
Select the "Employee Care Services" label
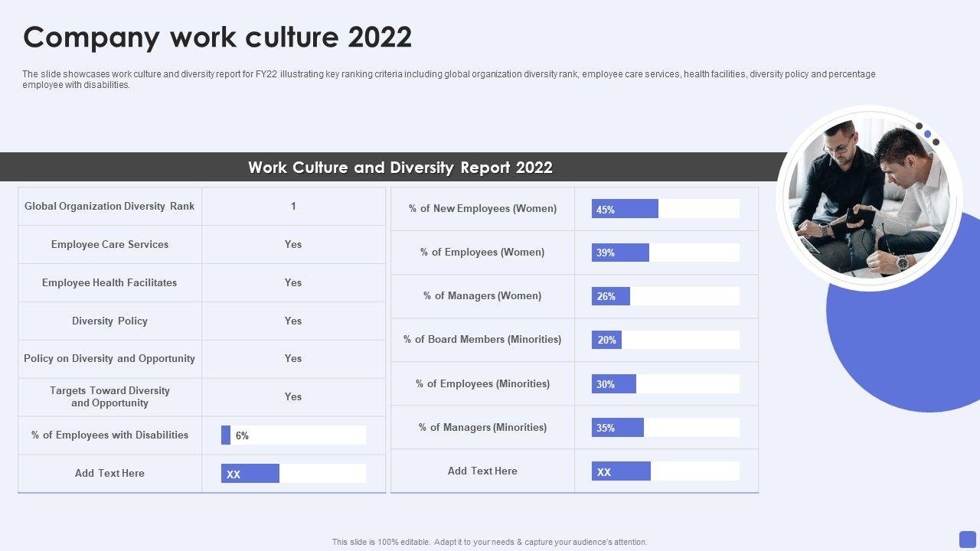tap(109, 244)
